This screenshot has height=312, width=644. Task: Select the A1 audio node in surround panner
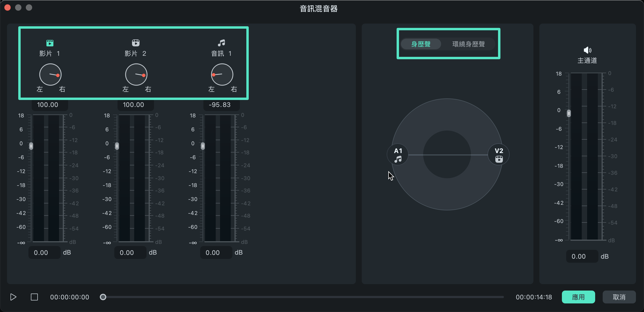[398, 155]
